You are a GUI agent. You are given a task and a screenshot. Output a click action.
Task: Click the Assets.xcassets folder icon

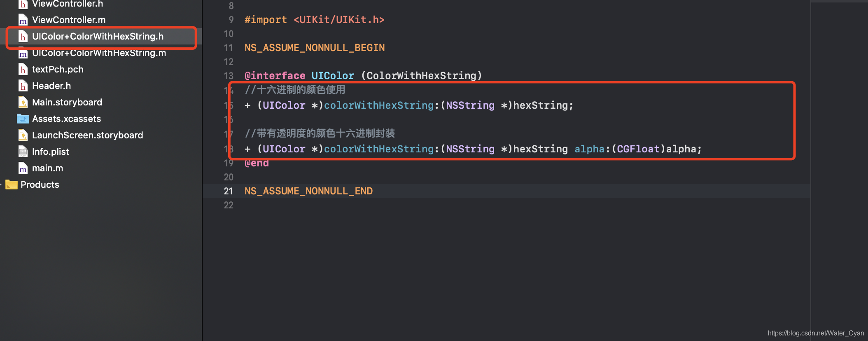pyautogui.click(x=23, y=119)
